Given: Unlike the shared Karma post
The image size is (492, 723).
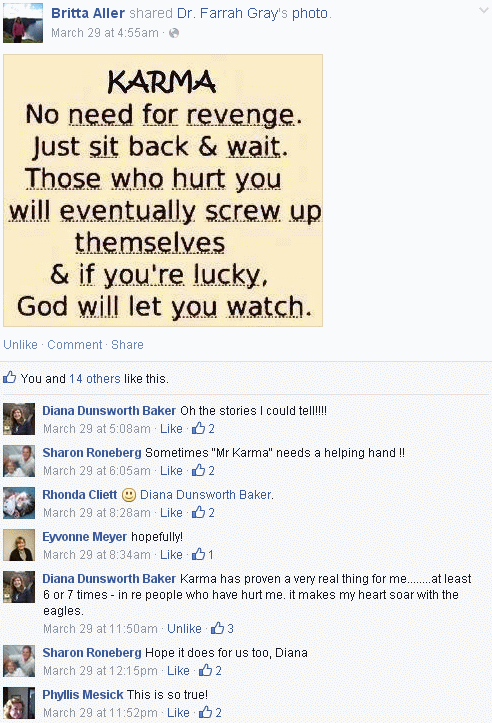Looking at the screenshot, I should [x=20, y=344].
